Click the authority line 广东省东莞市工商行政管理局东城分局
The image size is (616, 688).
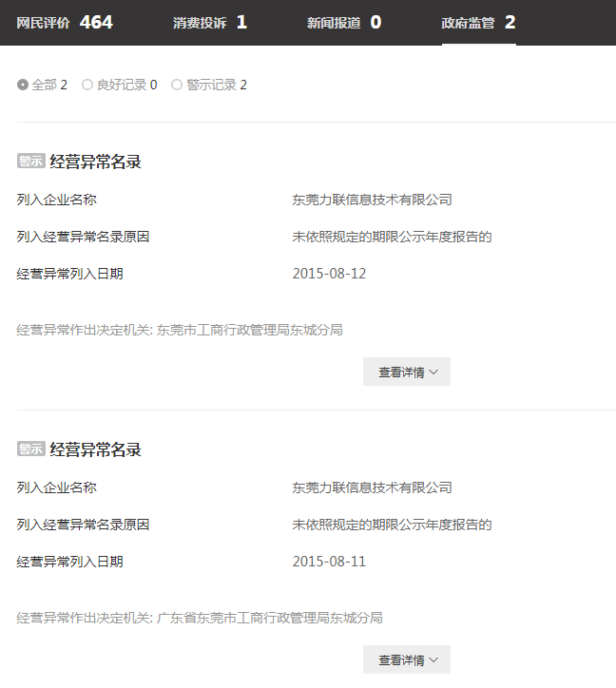tap(270, 618)
